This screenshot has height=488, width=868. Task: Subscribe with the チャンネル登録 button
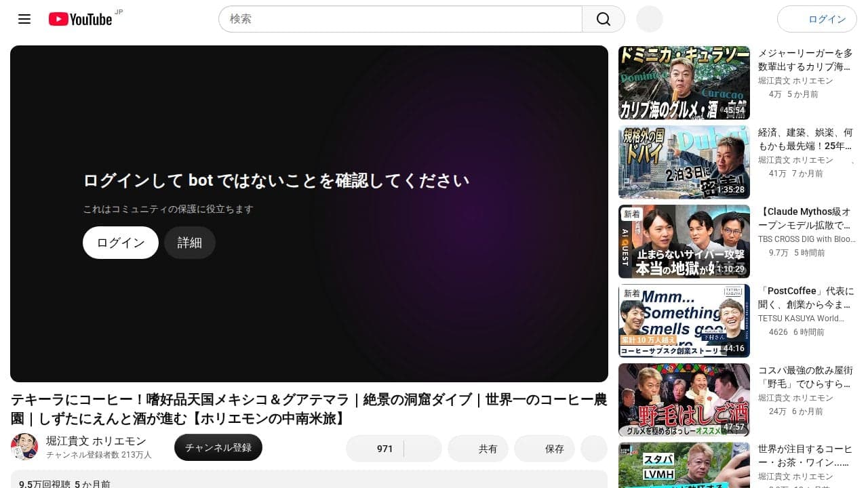[x=218, y=447]
